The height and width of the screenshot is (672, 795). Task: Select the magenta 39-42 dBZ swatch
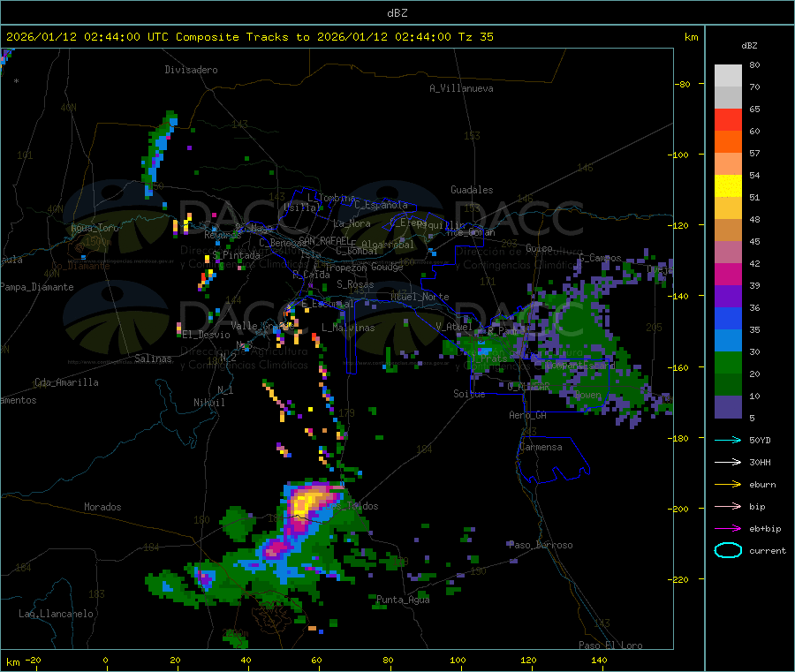pyautogui.click(x=728, y=274)
